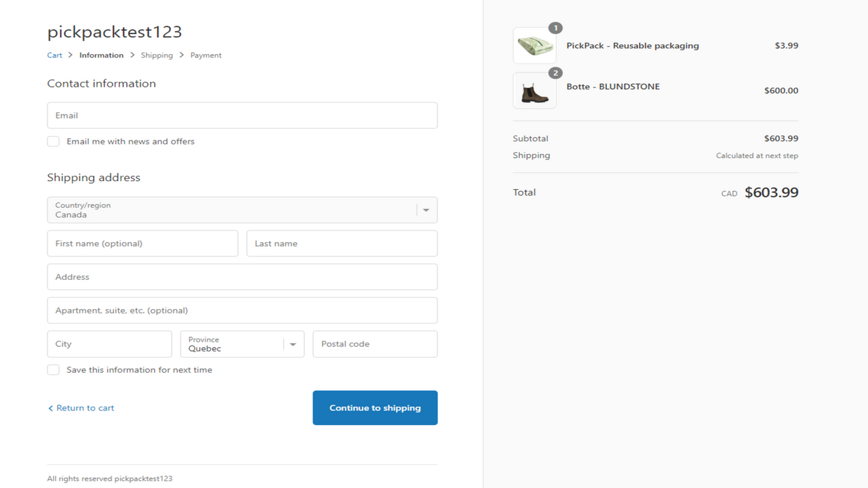Open the Country/region dropdown
This screenshot has width=868, height=488.
click(242, 210)
